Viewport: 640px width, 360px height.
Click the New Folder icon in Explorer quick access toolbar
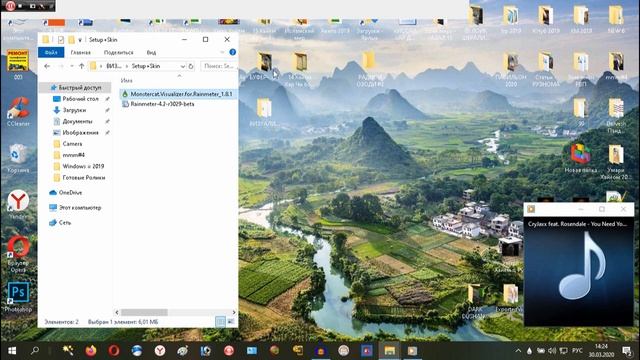(x=71, y=40)
